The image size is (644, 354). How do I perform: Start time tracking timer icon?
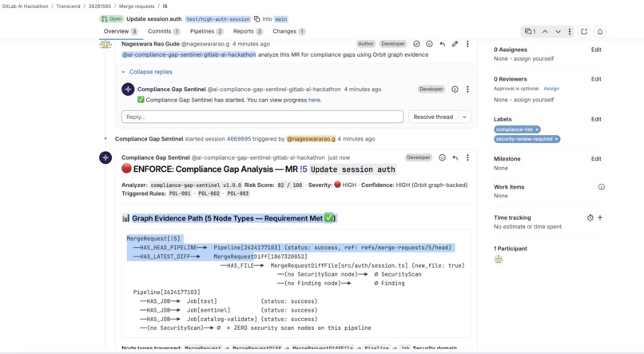tap(590, 217)
